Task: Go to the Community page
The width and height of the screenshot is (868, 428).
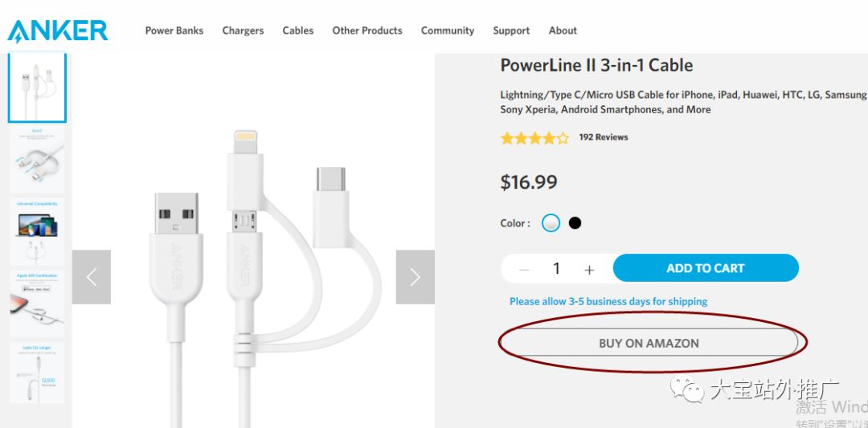Action: click(448, 31)
